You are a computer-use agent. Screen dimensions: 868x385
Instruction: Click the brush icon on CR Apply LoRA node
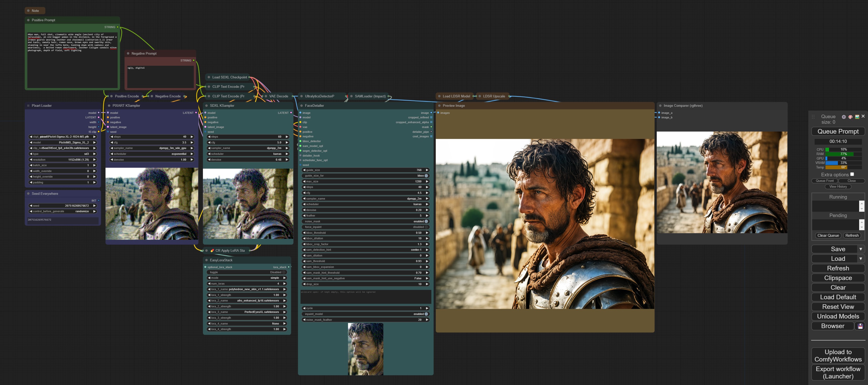pyautogui.click(x=212, y=251)
